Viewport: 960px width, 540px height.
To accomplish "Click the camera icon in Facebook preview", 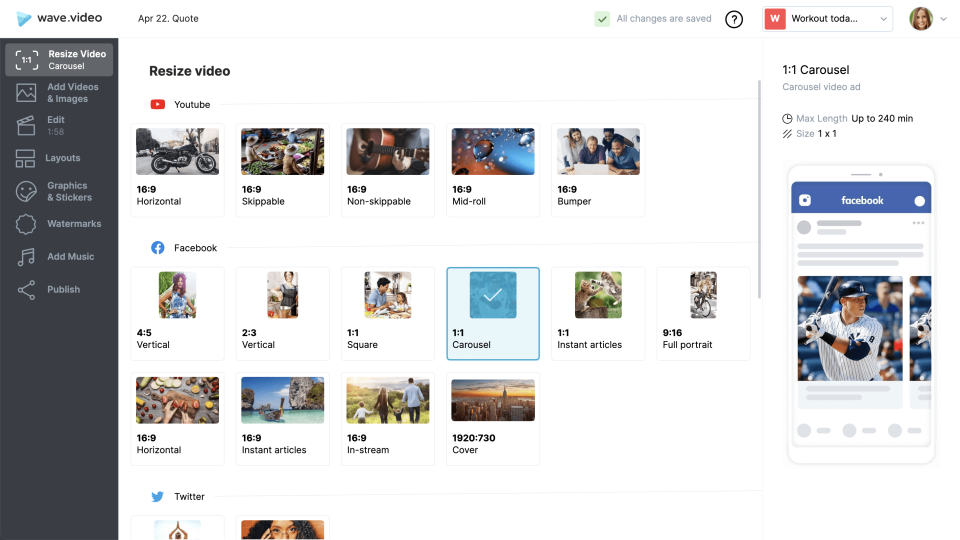I will [805, 200].
